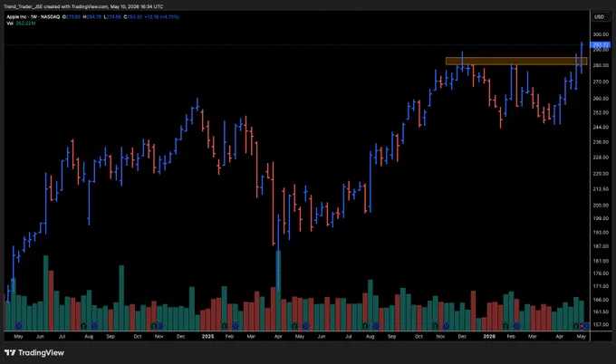Image resolution: width=616 pixels, height=364 pixels.
Task: Click the August 2025 earnings marker
Action: (x=365, y=326)
